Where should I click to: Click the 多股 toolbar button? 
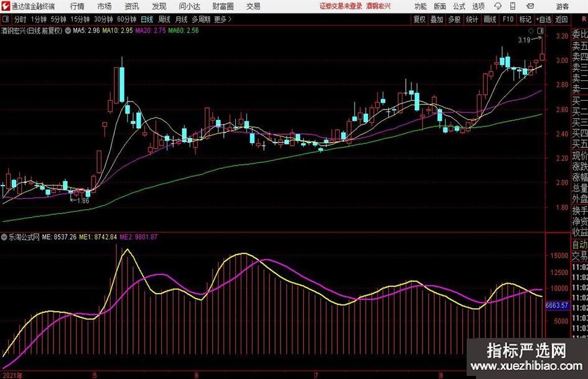point(454,19)
